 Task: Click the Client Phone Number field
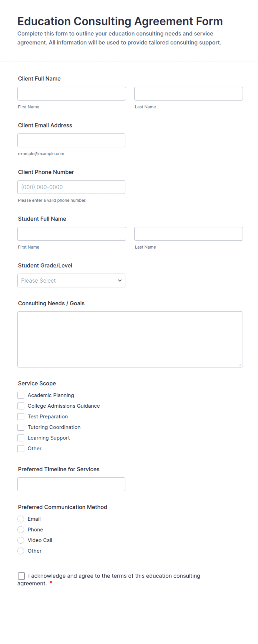[x=71, y=187]
